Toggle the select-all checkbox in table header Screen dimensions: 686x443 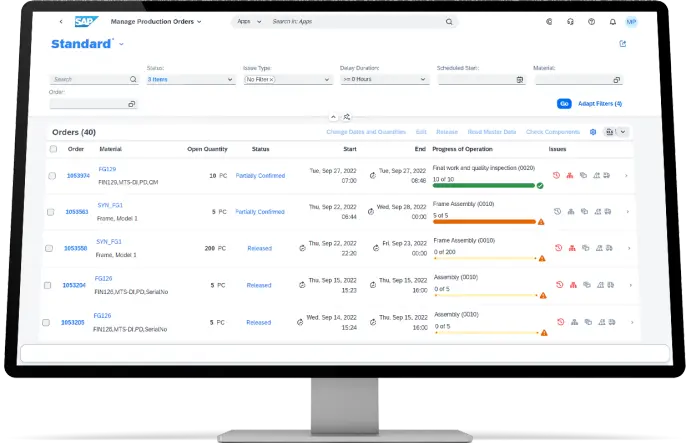tap(53, 149)
